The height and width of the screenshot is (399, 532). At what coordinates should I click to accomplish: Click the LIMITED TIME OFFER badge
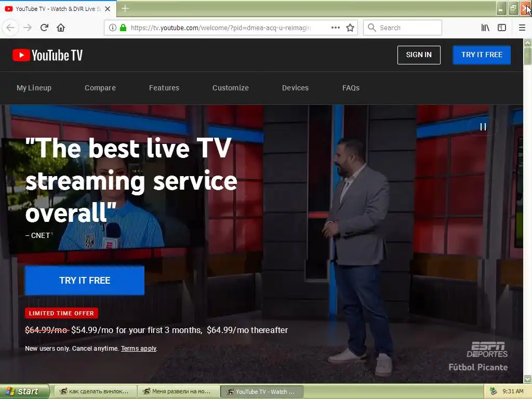(61, 313)
